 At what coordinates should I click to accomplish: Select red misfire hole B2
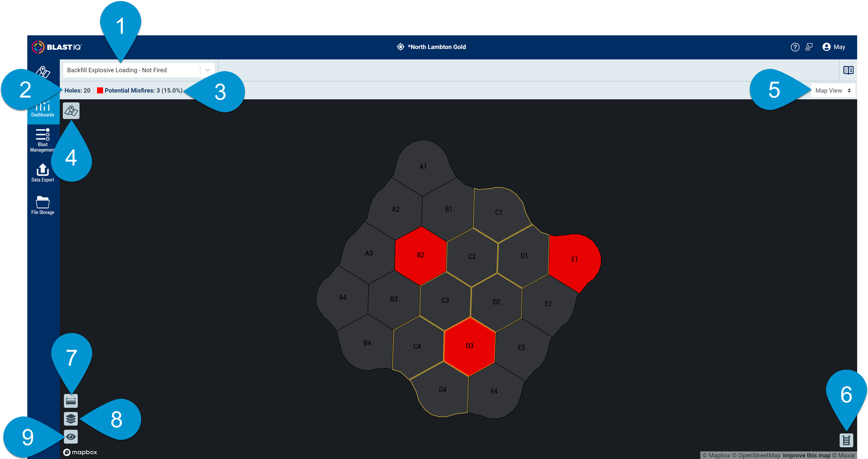(x=421, y=255)
